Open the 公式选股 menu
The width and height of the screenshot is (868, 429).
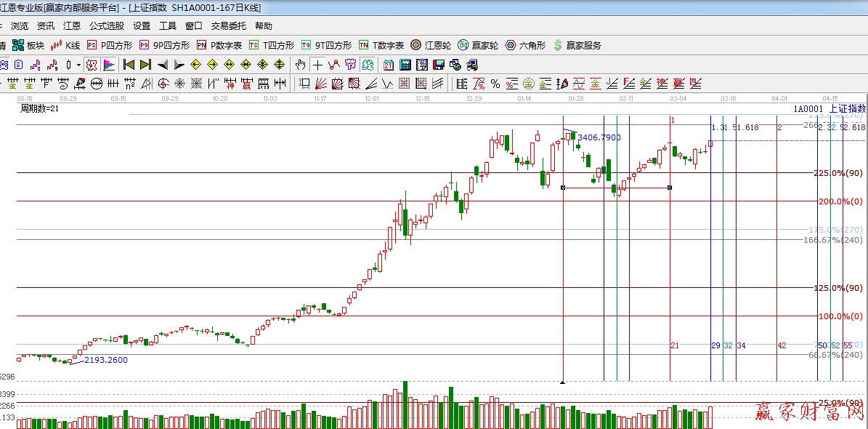tap(107, 26)
